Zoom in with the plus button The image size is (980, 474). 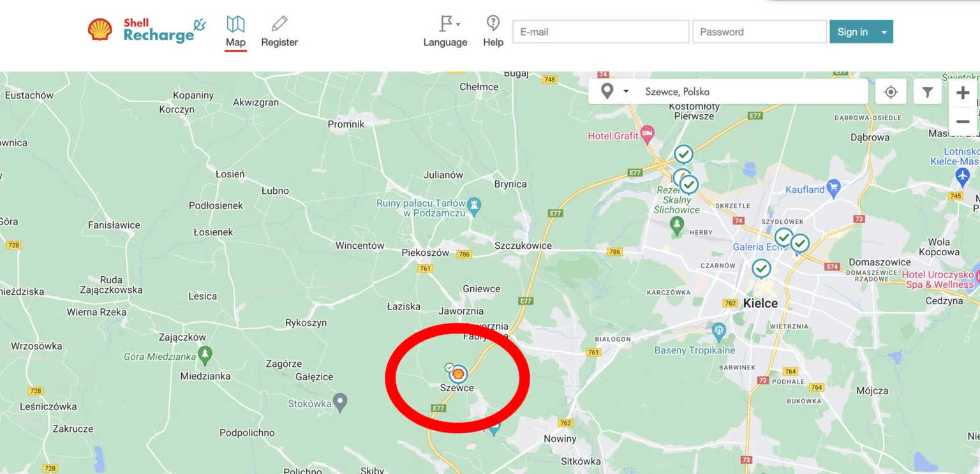coord(963,93)
